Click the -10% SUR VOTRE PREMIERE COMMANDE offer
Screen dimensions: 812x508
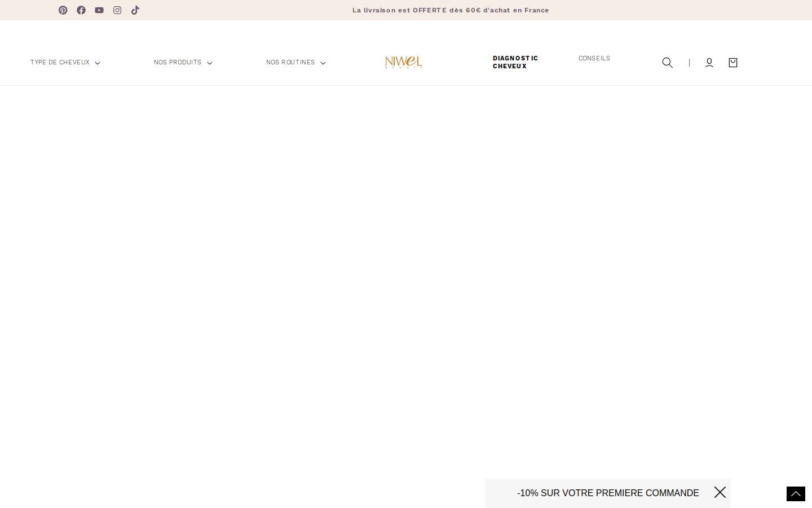pos(608,493)
